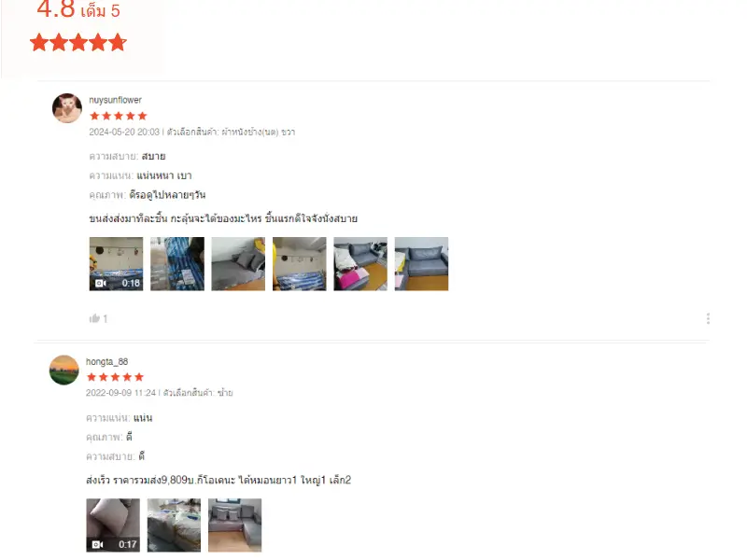
Task: Click hongta_88's five-star rating
Action: (115, 377)
